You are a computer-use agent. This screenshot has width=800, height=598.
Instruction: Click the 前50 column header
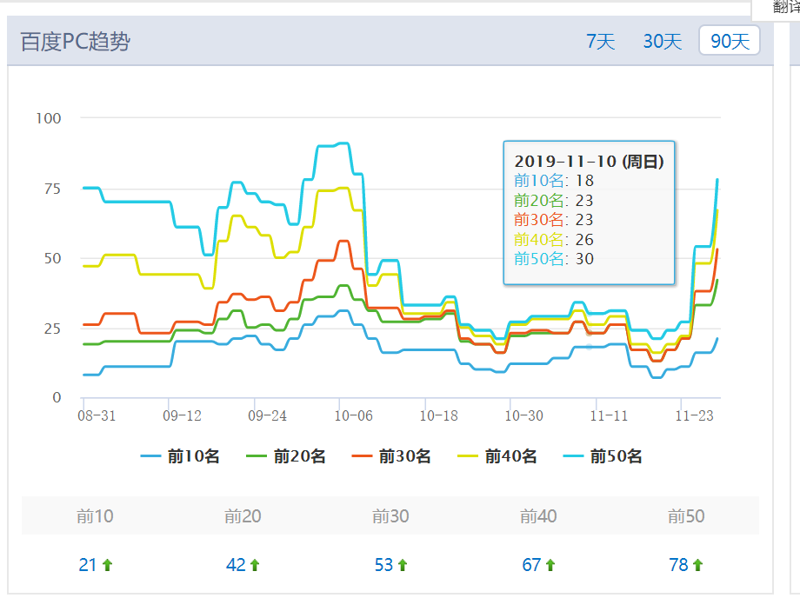[x=687, y=516]
